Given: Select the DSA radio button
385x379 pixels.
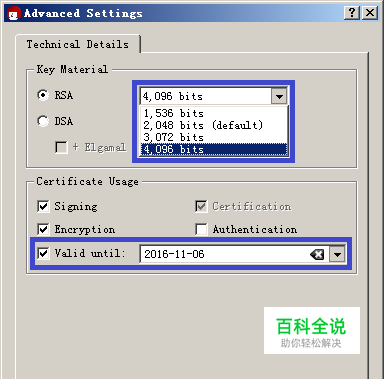Looking at the screenshot, I should (43, 121).
